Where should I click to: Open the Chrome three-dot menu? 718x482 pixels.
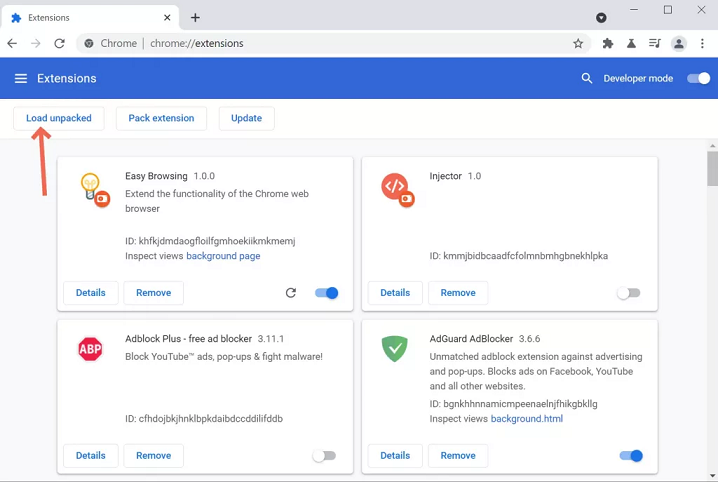[702, 43]
